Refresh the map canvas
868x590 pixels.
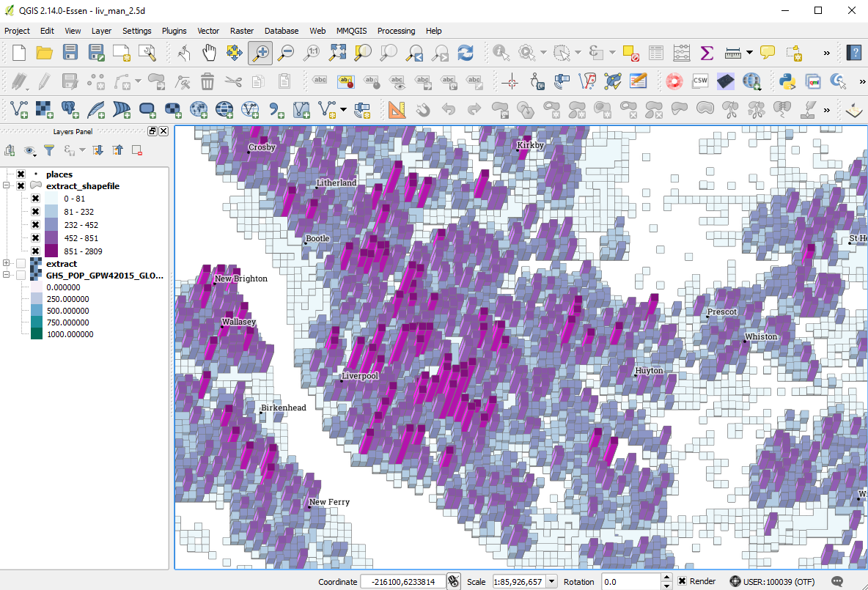tap(465, 53)
